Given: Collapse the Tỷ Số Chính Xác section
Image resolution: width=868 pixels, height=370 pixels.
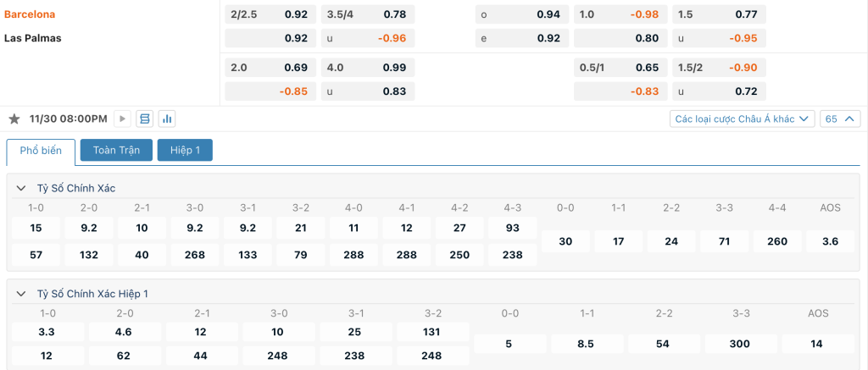Looking at the screenshot, I should [x=22, y=188].
